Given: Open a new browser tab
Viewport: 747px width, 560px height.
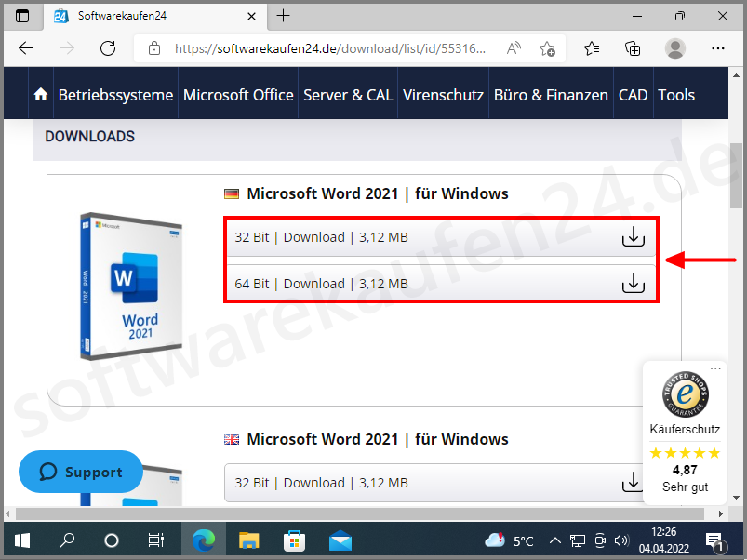Looking at the screenshot, I should tap(284, 16).
